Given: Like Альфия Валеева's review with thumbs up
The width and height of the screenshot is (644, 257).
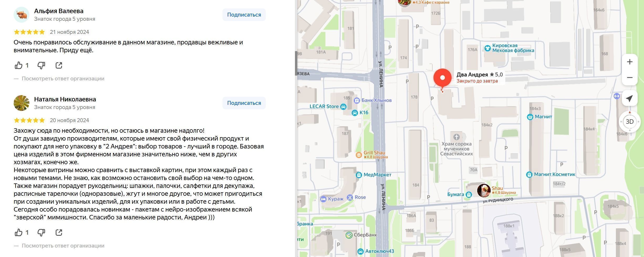Looking at the screenshot, I should point(19,65).
